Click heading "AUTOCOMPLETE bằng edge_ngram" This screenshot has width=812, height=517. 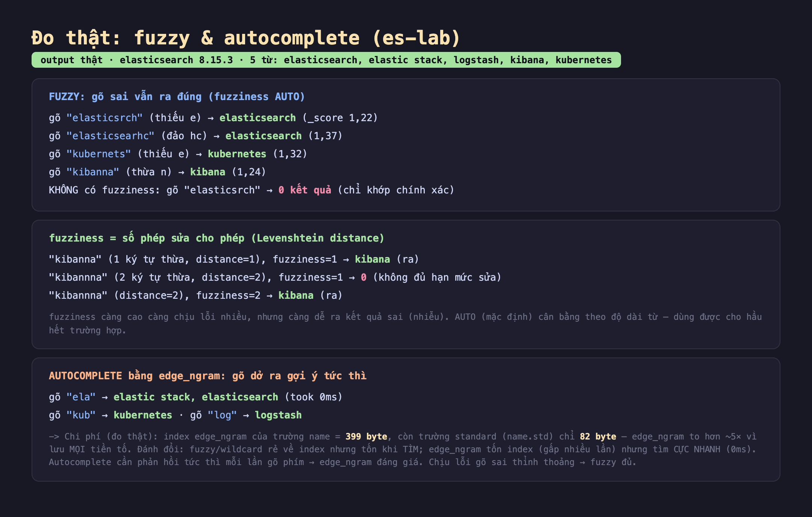coord(208,376)
